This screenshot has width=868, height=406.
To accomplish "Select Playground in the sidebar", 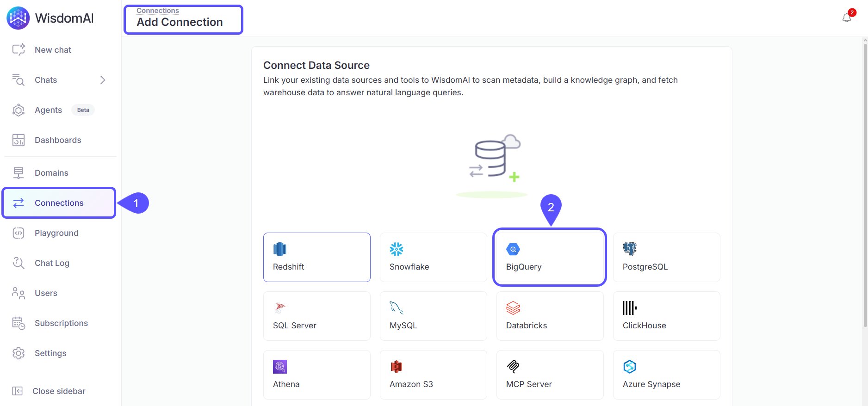I will 56,233.
